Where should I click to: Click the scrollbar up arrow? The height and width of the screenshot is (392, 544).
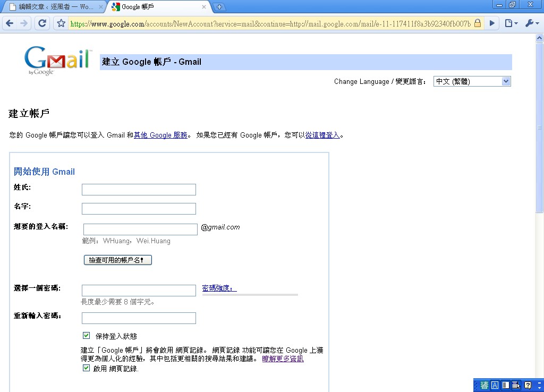pyautogui.click(x=540, y=38)
